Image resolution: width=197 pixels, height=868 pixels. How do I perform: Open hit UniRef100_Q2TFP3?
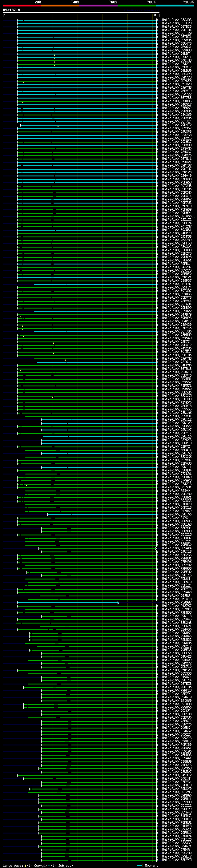click(x=177, y=23)
